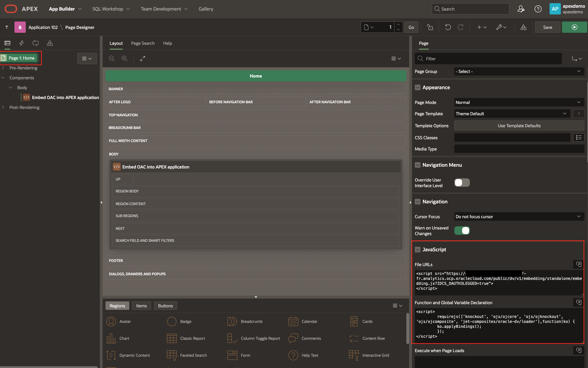Collapse the Navigation section

click(x=417, y=201)
